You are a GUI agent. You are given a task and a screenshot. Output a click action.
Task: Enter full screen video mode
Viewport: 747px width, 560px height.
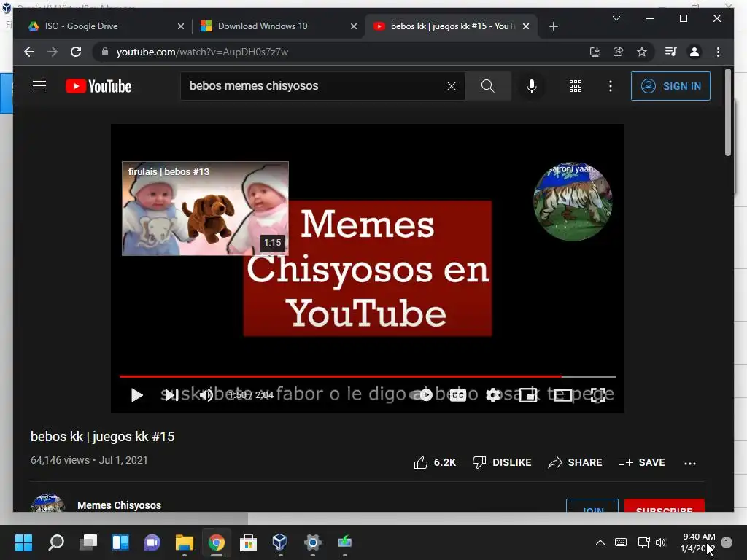[x=598, y=395]
